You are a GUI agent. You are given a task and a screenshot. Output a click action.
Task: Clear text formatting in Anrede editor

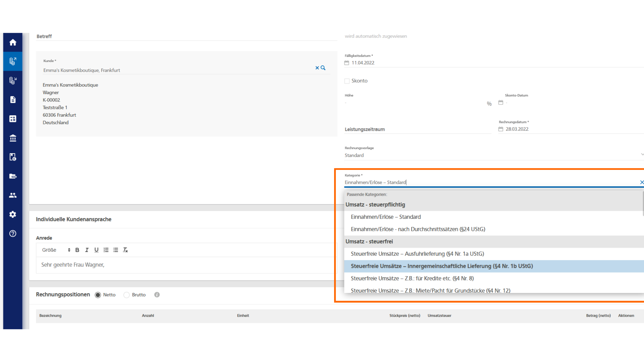click(125, 250)
